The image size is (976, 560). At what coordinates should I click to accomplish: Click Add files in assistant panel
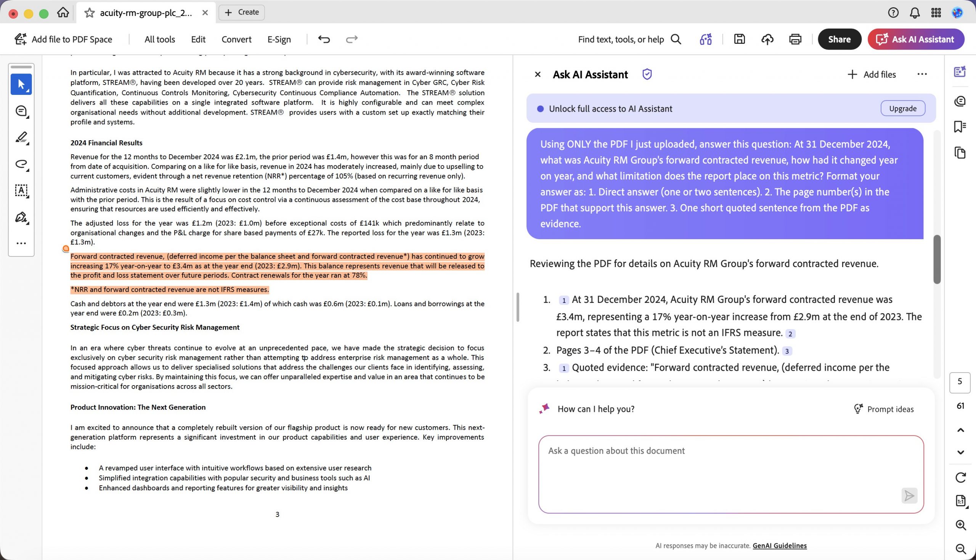tap(872, 74)
